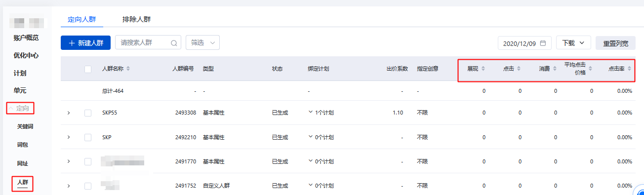Expand 1个计划 for SKP55
644x195 pixels.
321,113
